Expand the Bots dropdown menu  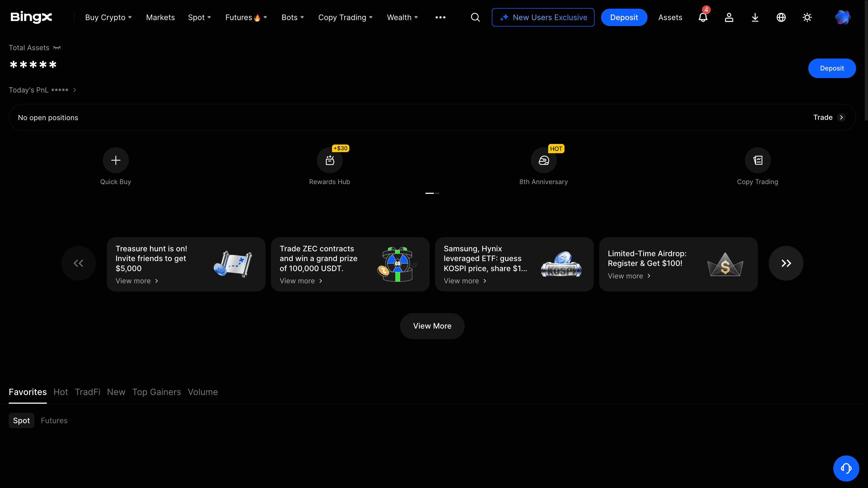[x=293, y=17]
